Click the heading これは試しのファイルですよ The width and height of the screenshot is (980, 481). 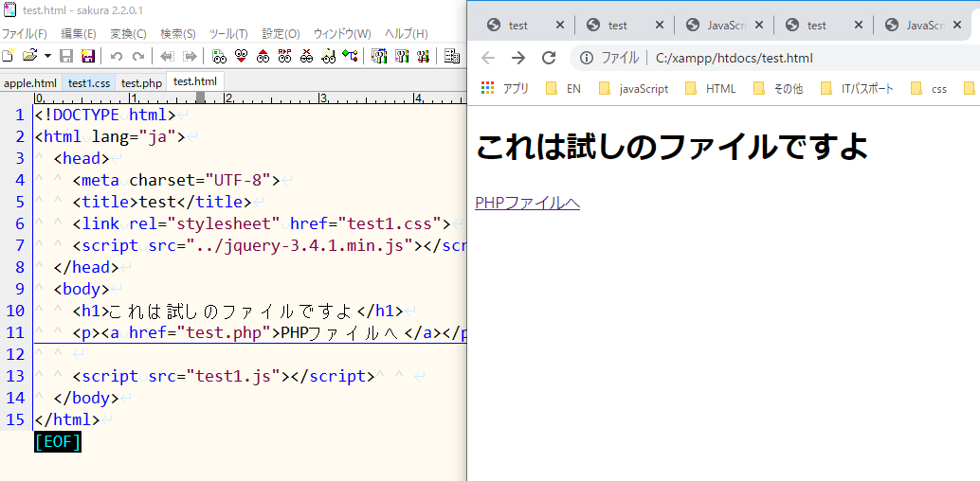click(672, 148)
